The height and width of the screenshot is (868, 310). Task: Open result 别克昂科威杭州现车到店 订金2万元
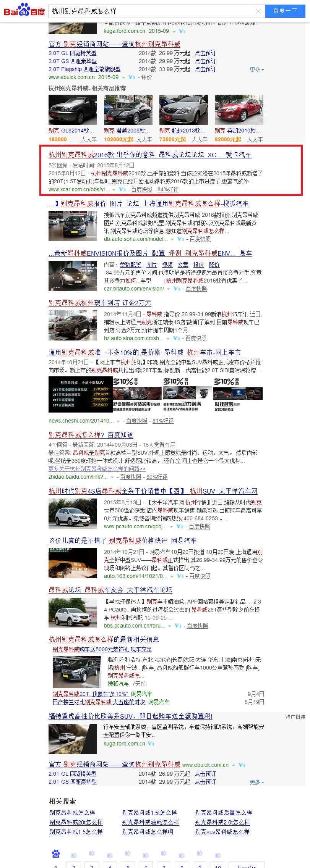100,303
